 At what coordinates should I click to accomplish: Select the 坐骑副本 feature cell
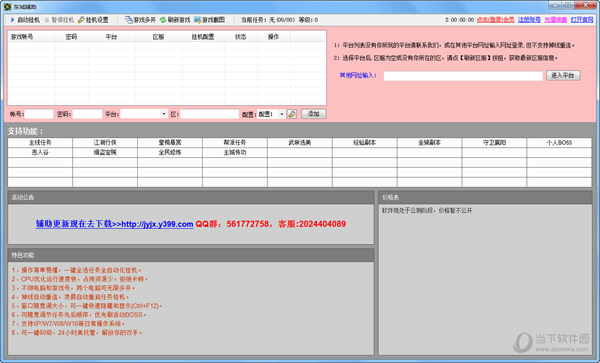click(x=429, y=142)
